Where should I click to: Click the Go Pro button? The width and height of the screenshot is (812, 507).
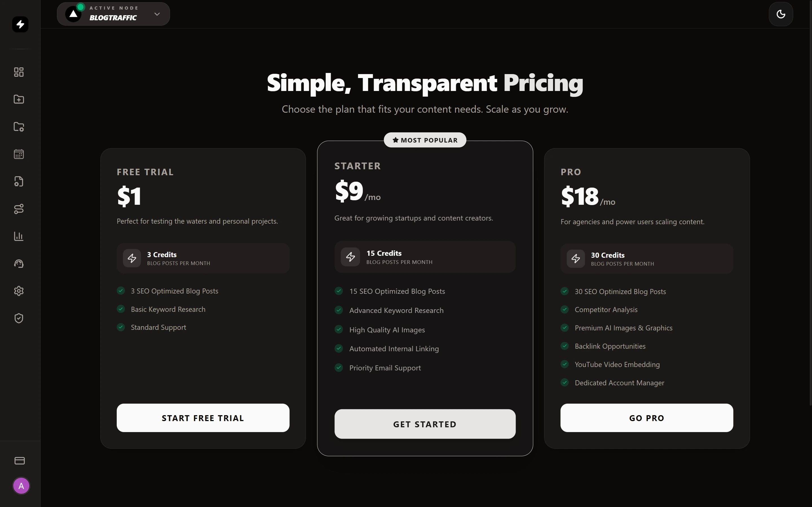coord(646,417)
